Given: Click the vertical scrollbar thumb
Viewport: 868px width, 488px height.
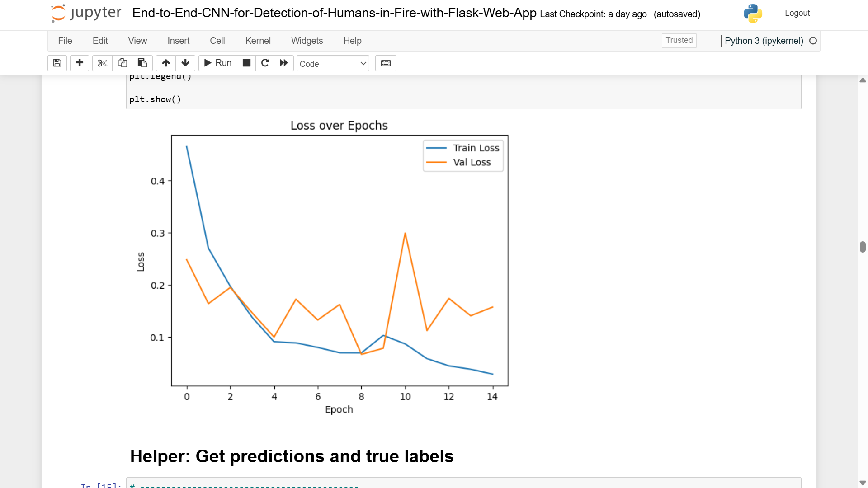Looking at the screenshot, I should pyautogui.click(x=863, y=247).
